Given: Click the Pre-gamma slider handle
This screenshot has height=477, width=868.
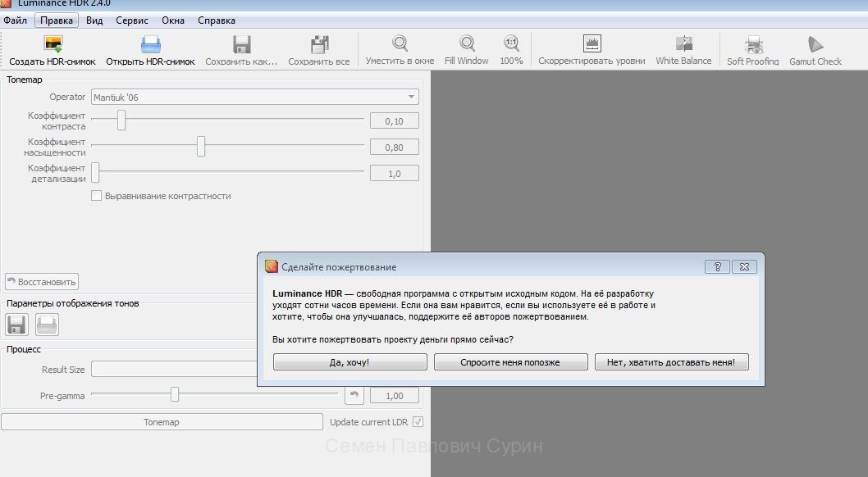Looking at the screenshot, I should [x=175, y=394].
